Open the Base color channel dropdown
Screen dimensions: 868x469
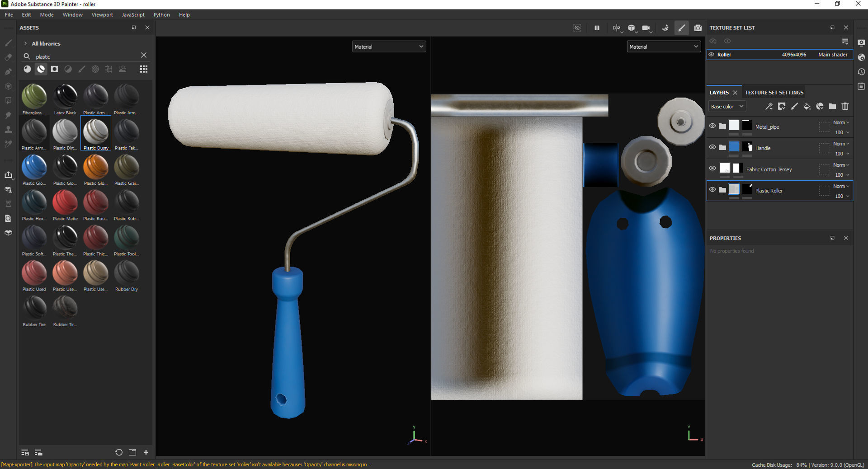point(726,106)
